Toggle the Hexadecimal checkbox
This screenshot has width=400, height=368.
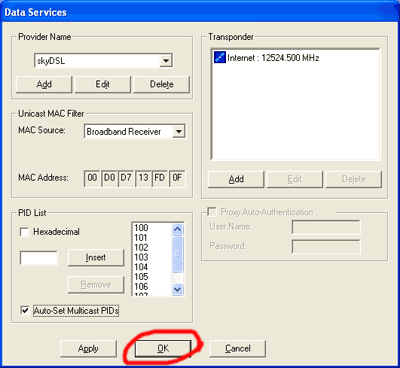pyautogui.click(x=25, y=232)
